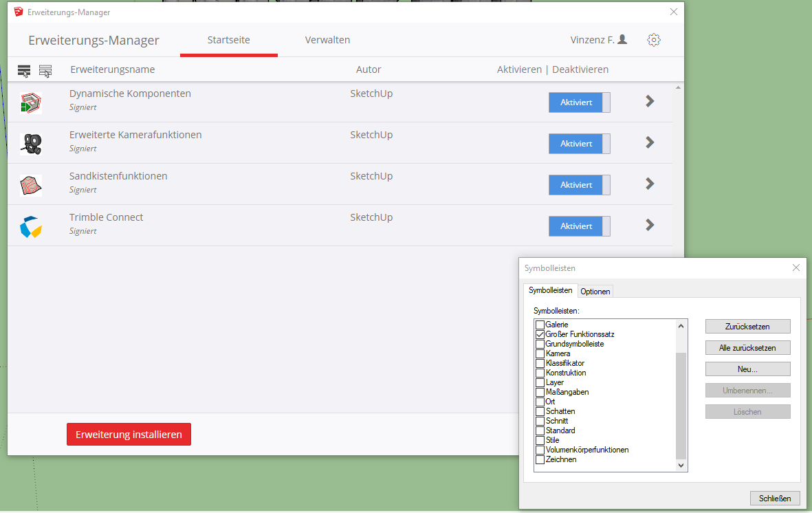Click the Erweiterte Kamerafunktionen camera icon
Screen dimensions: 812x513
pos(31,144)
